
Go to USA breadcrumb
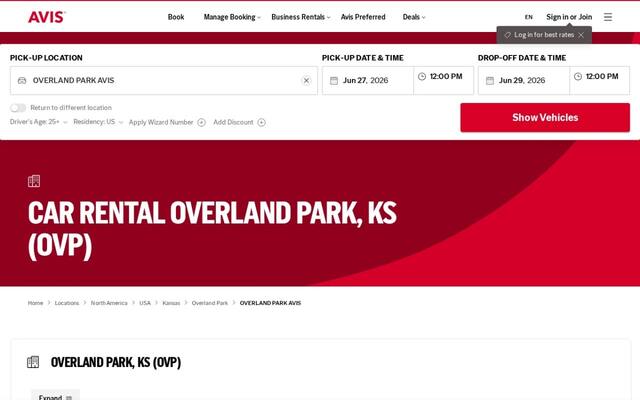[x=145, y=303]
